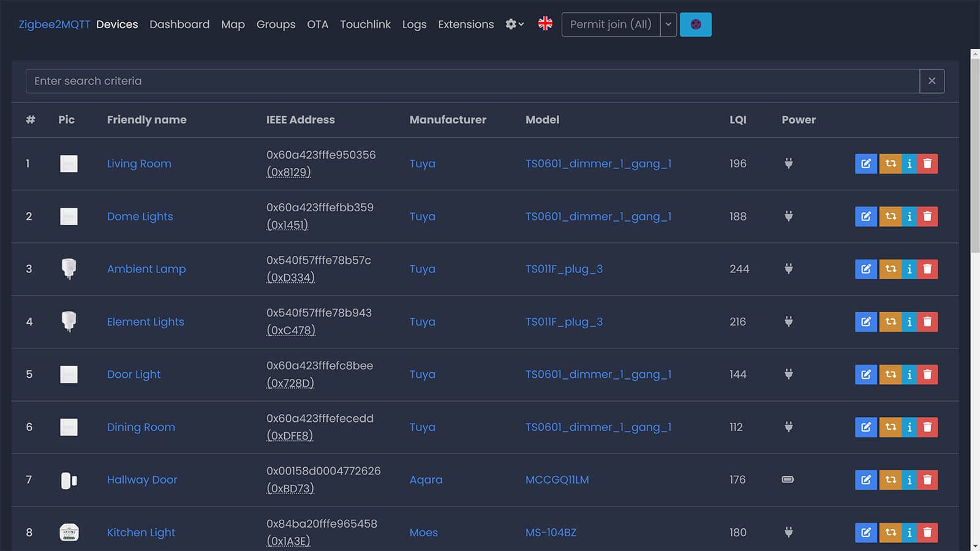This screenshot has width=980, height=551.
Task: Click the rename icon for Living Room
Action: (865, 163)
